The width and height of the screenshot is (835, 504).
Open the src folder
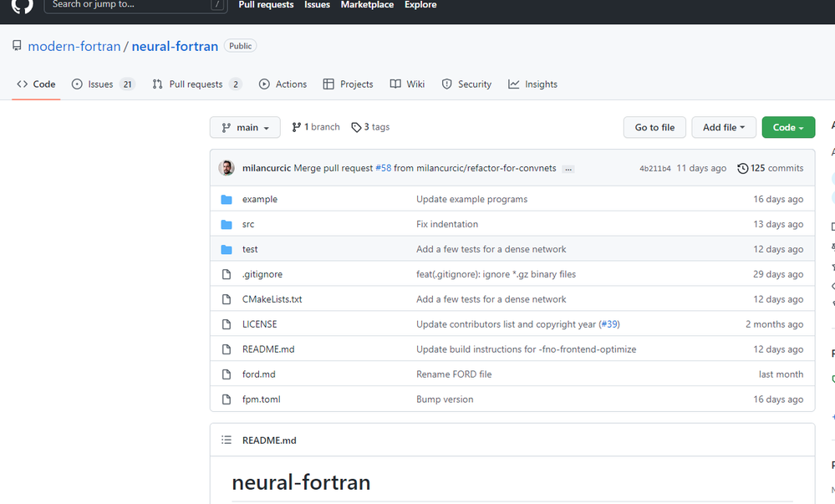(248, 224)
